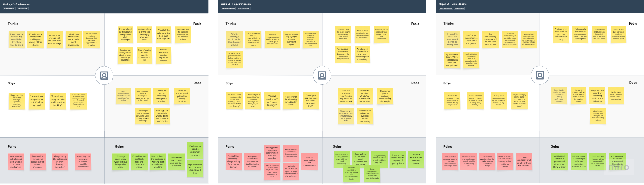Select green sticky 'A recurring slot that is guaranteed'

point(559,161)
